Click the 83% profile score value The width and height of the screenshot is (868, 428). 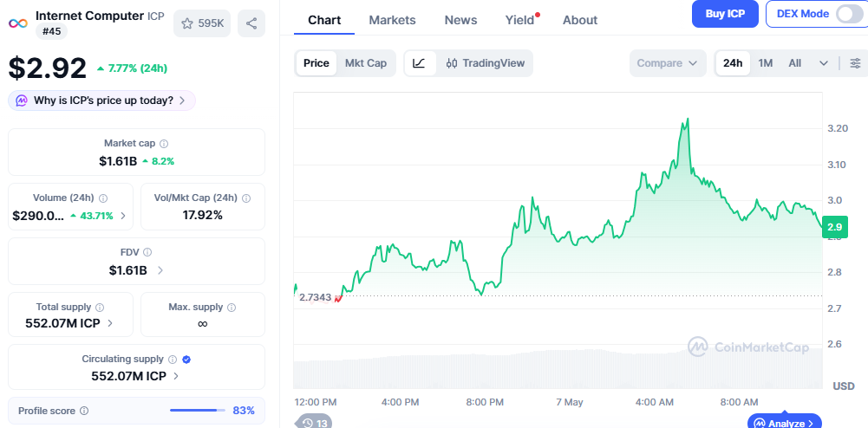(x=244, y=411)
